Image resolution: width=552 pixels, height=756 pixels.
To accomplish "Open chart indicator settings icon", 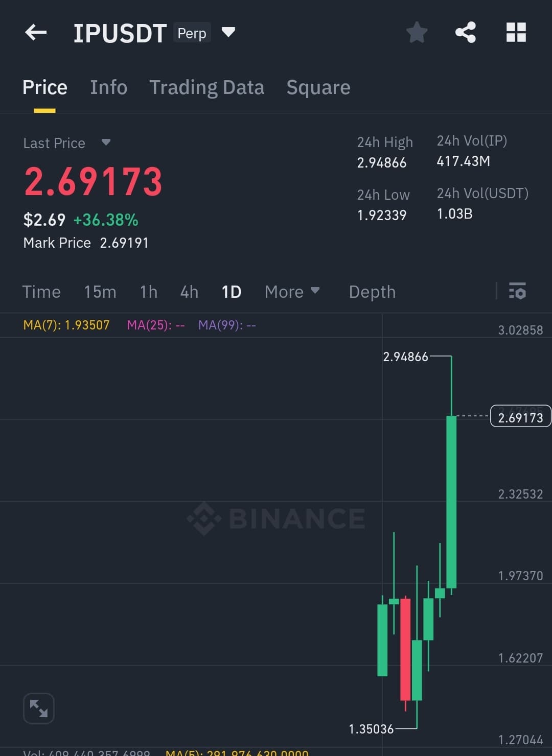I will [517, 291].
